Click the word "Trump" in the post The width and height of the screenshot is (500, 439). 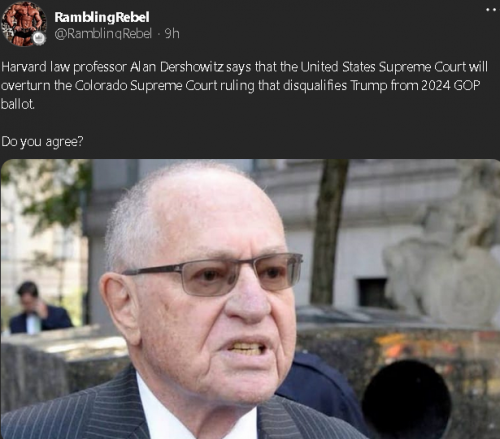point(369,86)
